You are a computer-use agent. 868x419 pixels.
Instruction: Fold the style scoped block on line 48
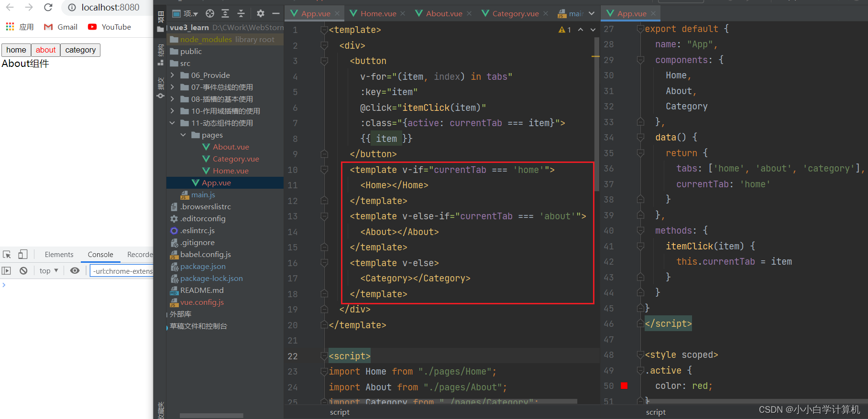640,355
